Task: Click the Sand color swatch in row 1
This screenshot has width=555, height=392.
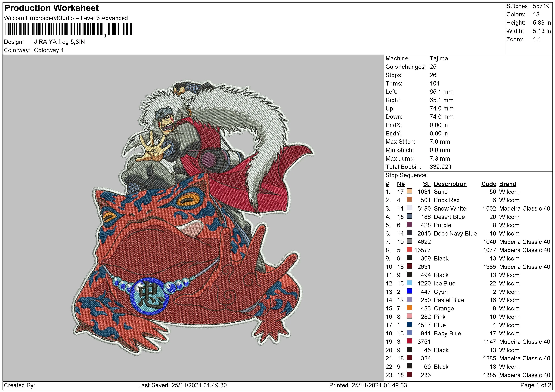Action: point(409,191)
